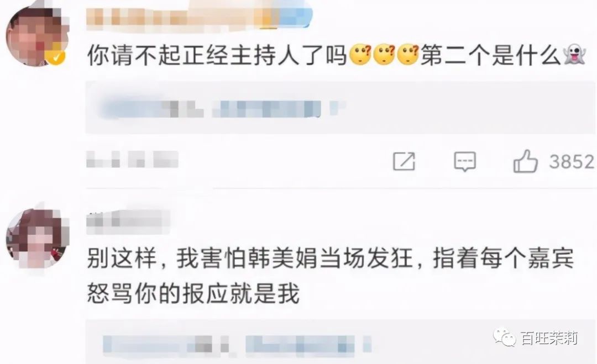Click the second commenter's blurred username
Screen dimensions: 597x364
[x=128, y=222]
